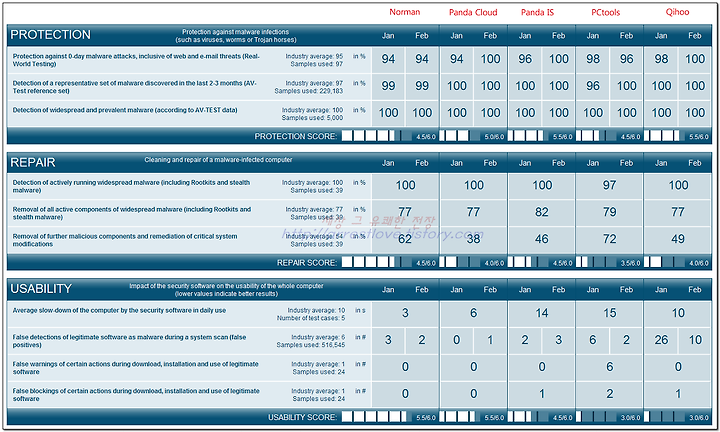This screenshot has width=720, height=432.
Task: Click PCtools' January 0-day value 98
Action: coord(593,59)
